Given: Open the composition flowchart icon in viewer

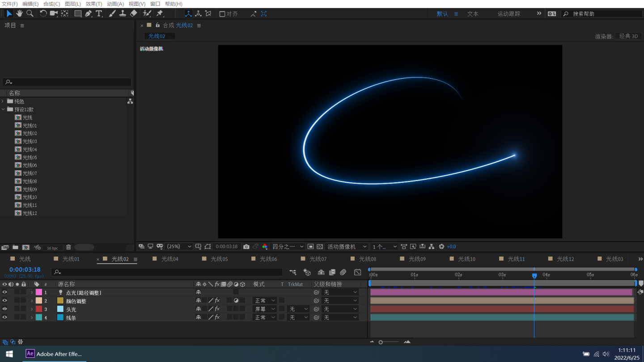Looking at the screenshot, I should (432, 247).
